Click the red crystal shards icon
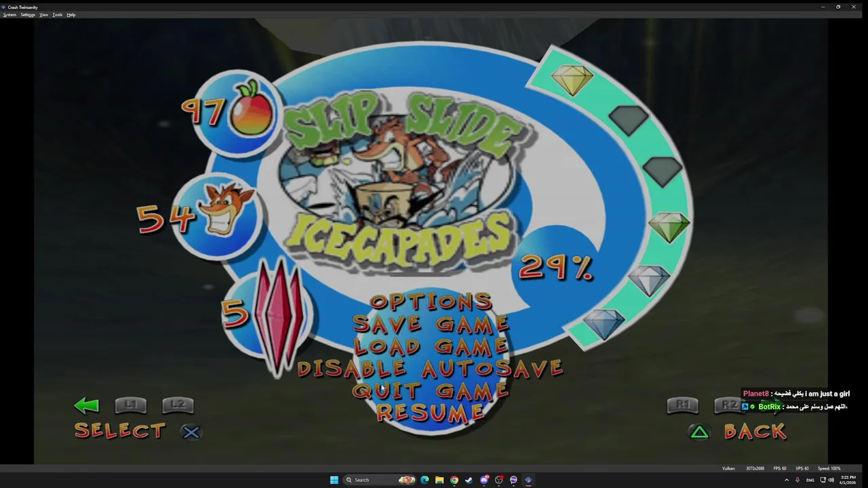This screenshot has height=488, width=868. 278,319
